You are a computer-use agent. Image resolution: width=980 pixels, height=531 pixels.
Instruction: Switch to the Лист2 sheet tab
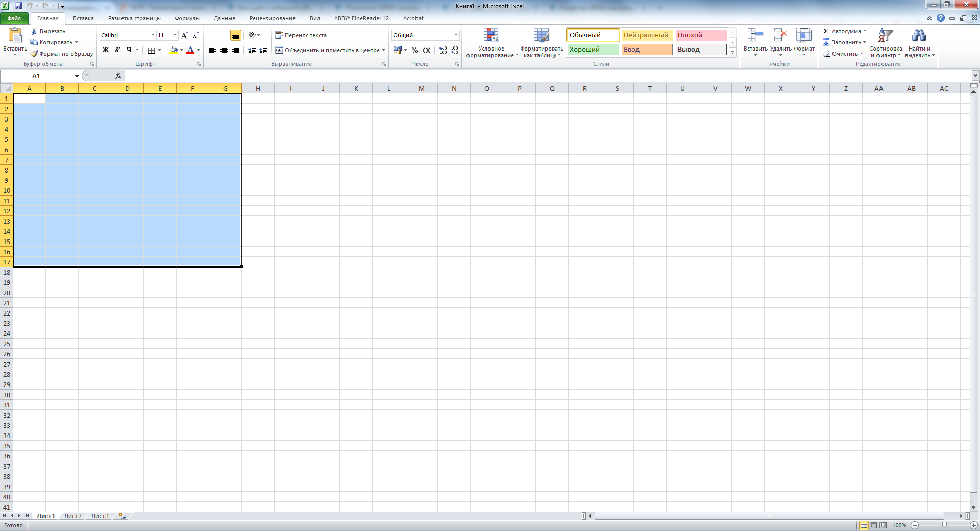coord(72,516)
